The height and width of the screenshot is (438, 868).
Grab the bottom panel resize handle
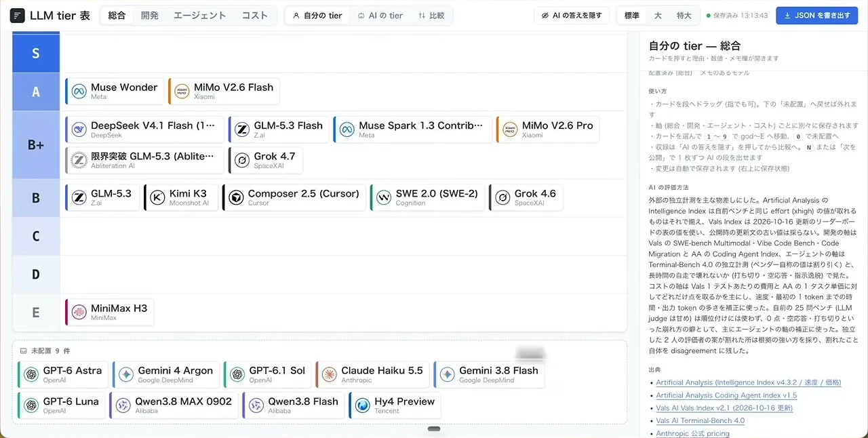[435, 429]
